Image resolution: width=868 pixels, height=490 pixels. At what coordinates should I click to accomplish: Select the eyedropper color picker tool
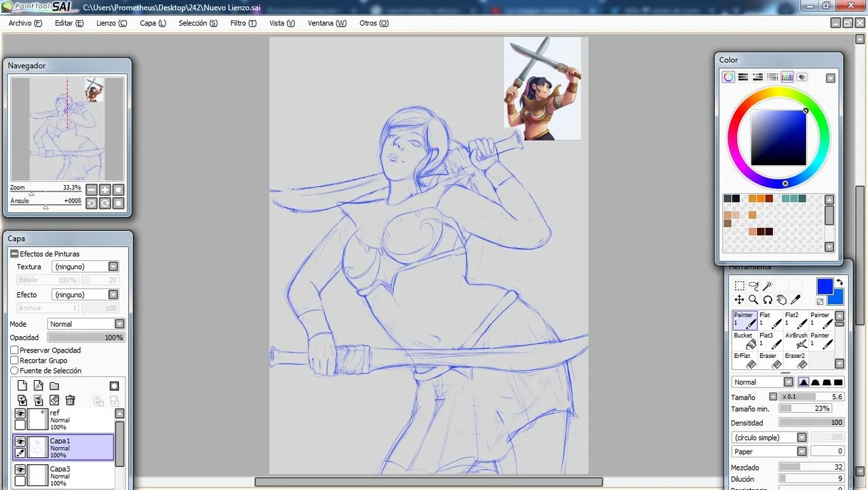pos(795,300)
